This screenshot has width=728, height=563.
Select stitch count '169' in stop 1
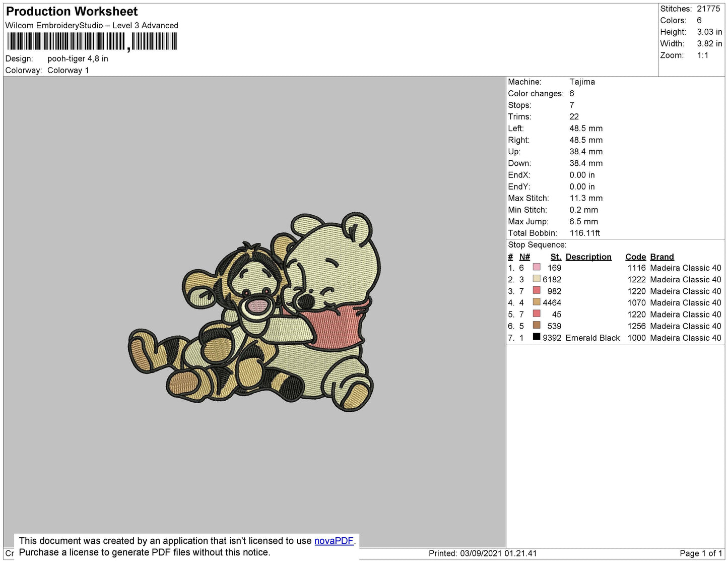[x=554, y=268]
